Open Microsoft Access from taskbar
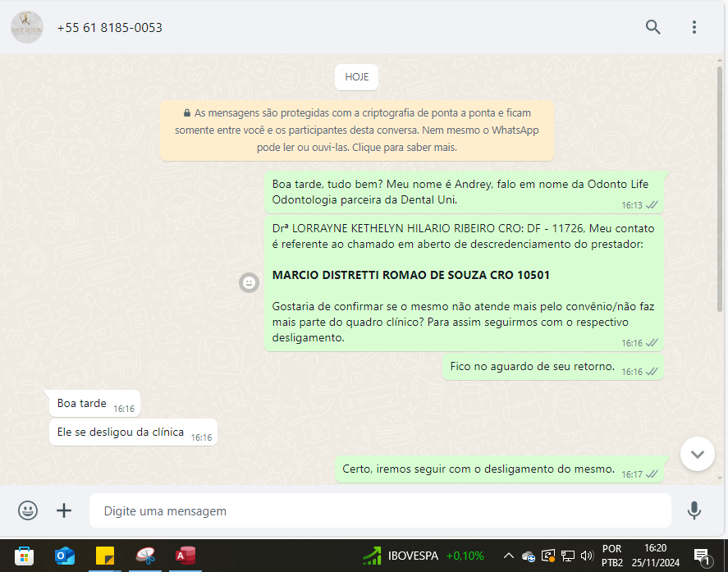This screenshot has width=728, height=572. pos(185,556)
